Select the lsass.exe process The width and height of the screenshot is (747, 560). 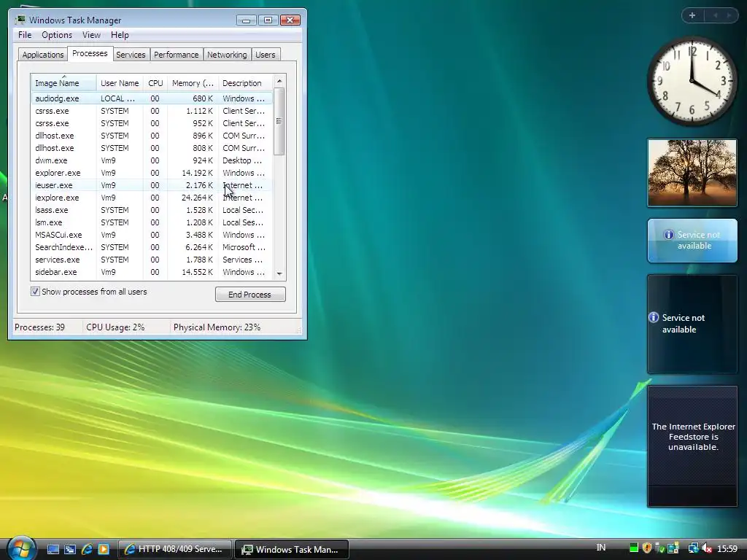point(152,210)
